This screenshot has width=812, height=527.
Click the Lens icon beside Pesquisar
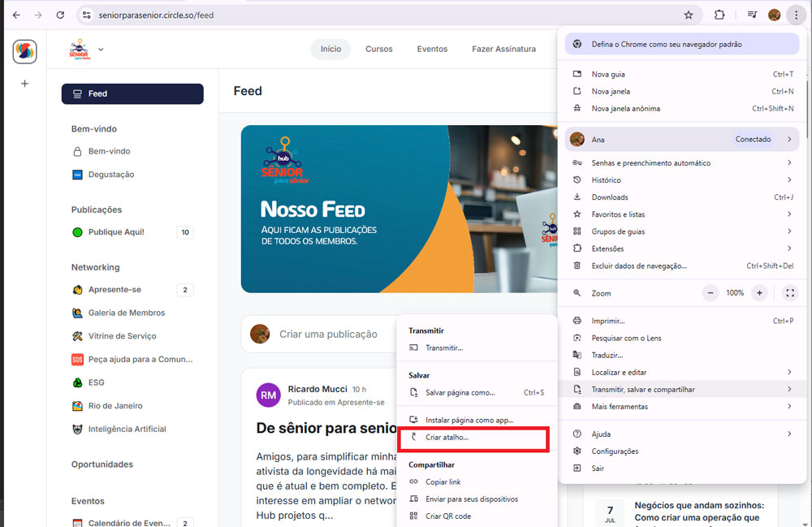coord(577,338)
